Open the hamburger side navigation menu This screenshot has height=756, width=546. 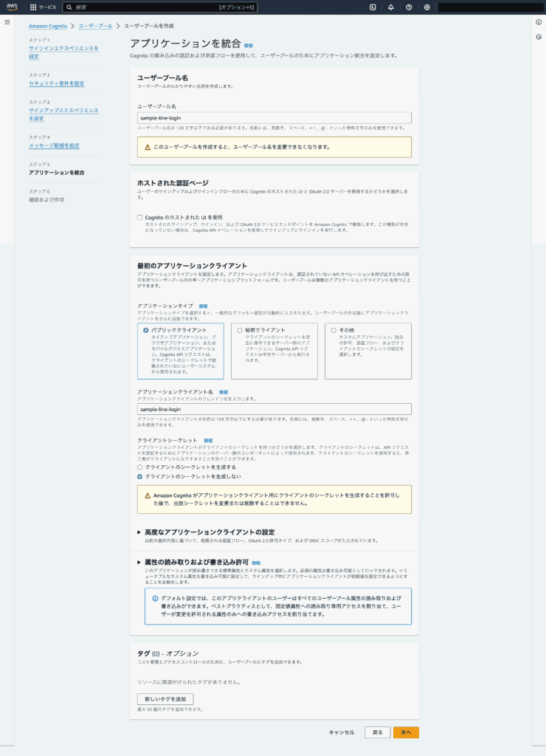point(7,22)
